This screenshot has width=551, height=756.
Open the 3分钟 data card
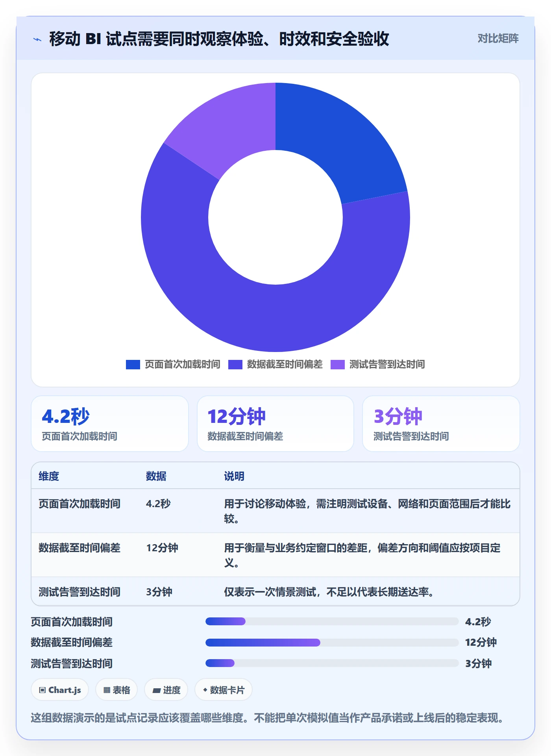click(x=441, y=424)
